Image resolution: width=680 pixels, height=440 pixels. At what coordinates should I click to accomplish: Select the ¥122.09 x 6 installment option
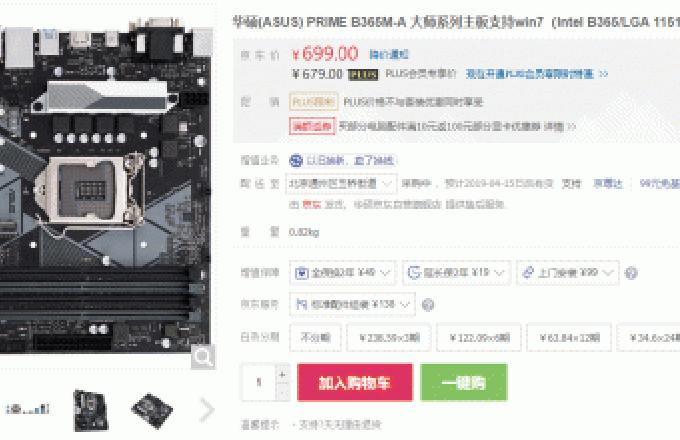[479, 337]
